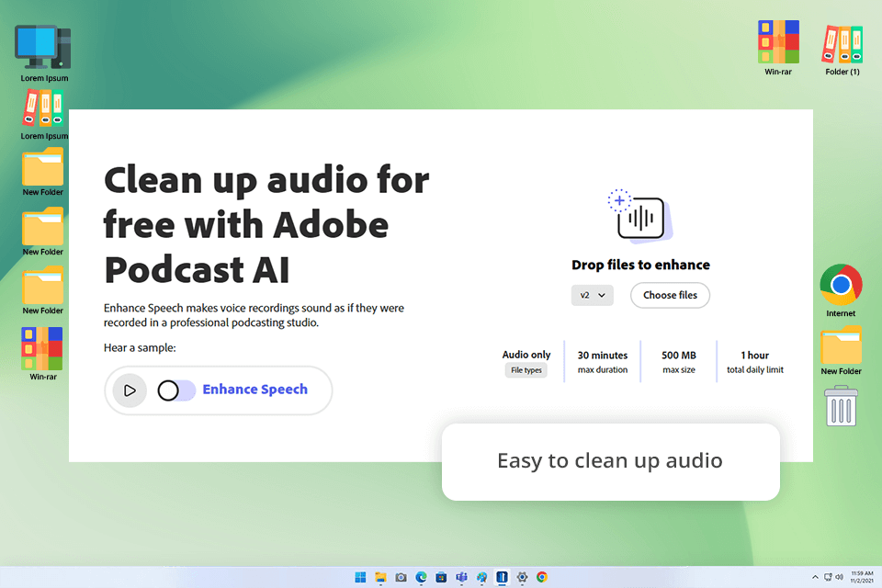Viewport: 882px width, 588px height.
Task: Click the "Easy to clean up audio" caption
Action: point(610,461)
